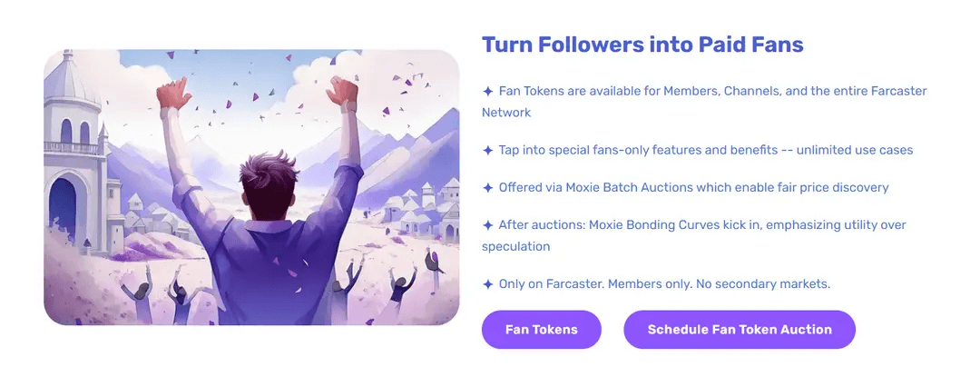This screenshot has width=980, height=387.
Task: Click the village houses on the right hillside
Action: click(x=420, y=210)
